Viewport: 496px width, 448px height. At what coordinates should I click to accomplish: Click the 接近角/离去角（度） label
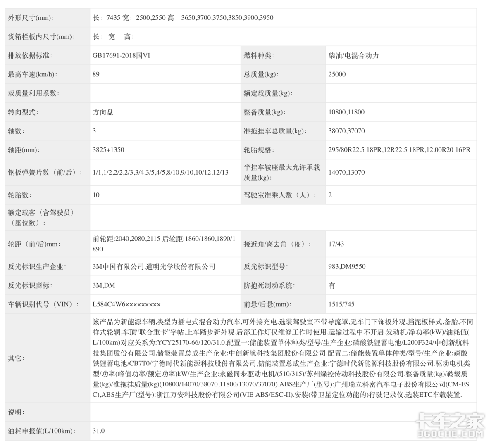[x=277, y=244]
